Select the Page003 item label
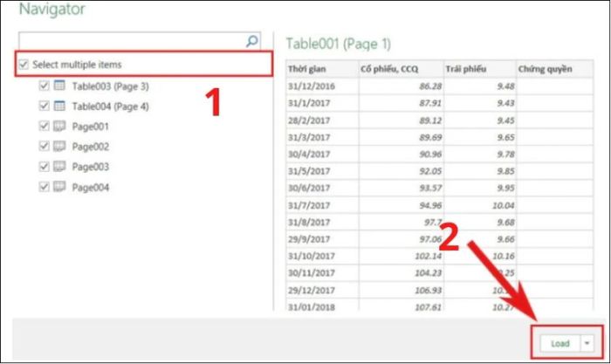Screen dimensions: 611x364 [91, 168]
